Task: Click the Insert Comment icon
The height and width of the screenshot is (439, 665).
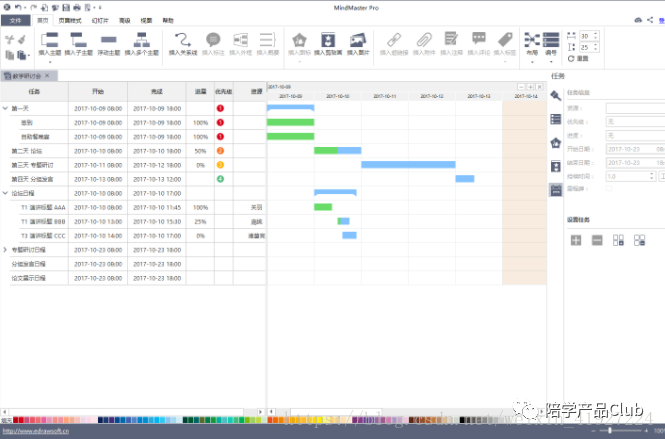Action: point(479,39)
